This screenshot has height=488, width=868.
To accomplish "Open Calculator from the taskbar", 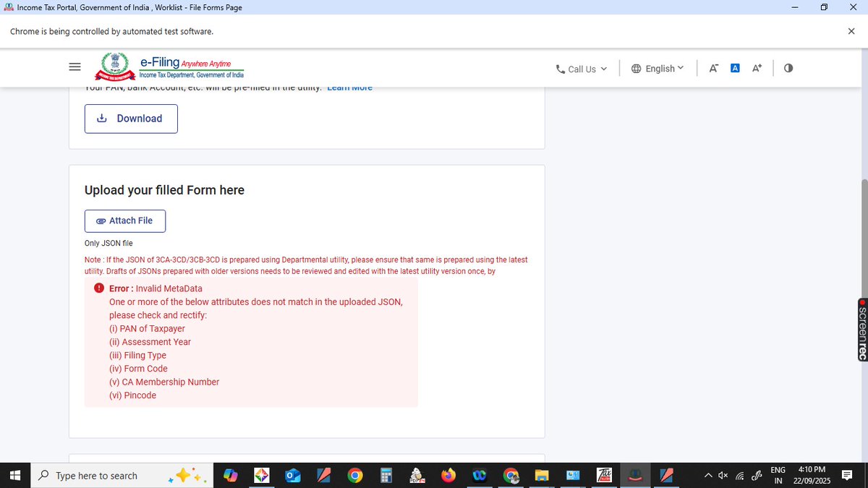I will click(x=386, y=476).
